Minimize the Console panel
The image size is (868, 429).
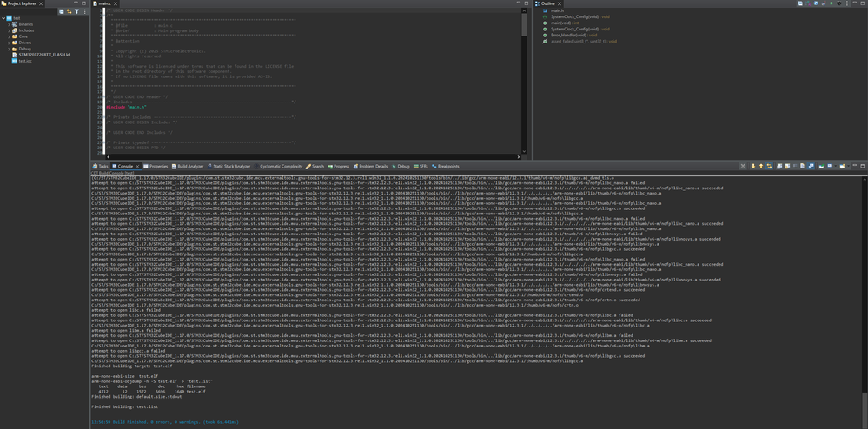click(x=855, y=166)
